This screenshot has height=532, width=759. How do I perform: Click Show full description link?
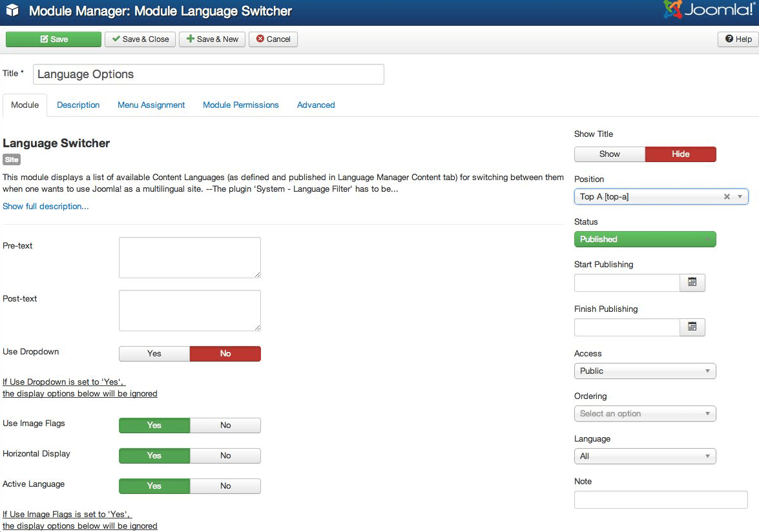(x=46, y=207)
